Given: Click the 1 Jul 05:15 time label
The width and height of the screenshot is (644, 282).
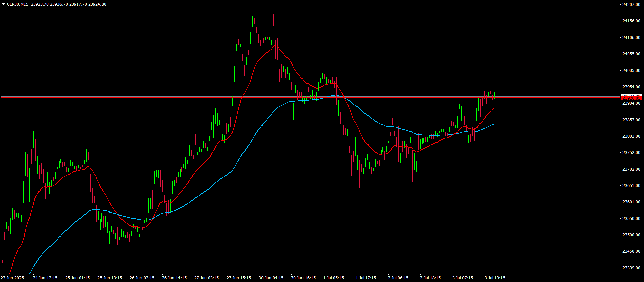Looking at the screenshot, I should (334, 278).
